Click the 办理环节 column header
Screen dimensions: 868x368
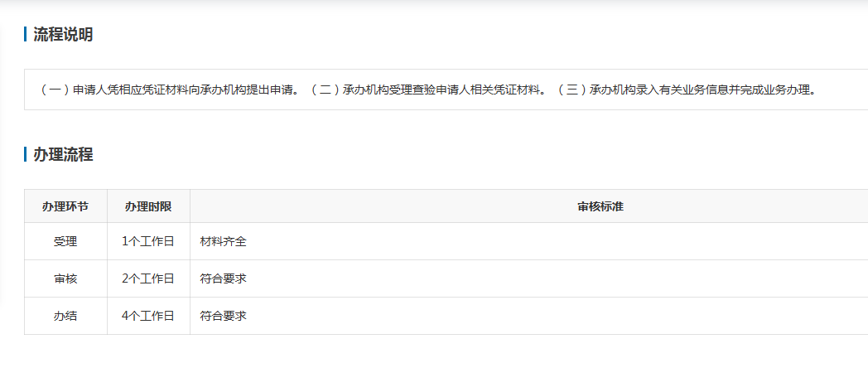[x=65, y=206]
